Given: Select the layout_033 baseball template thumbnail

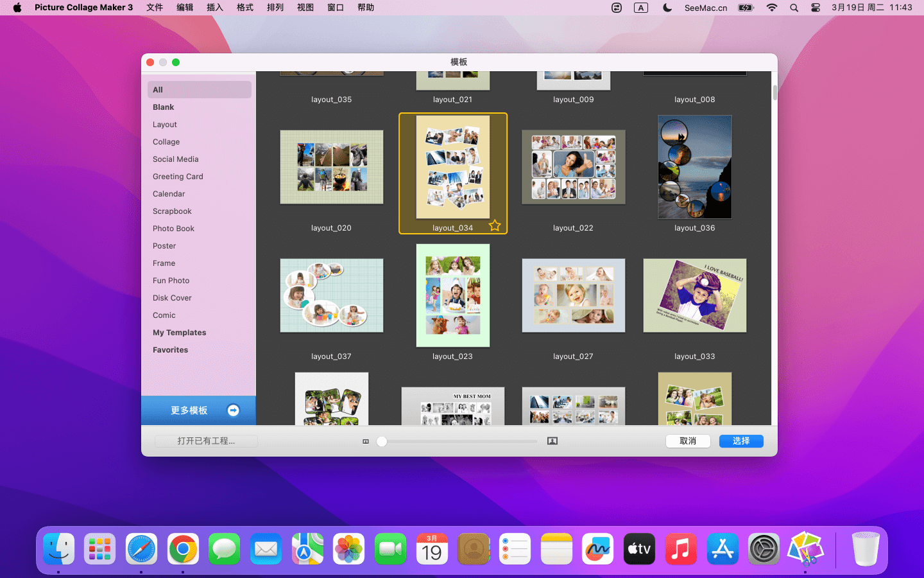Looking at the screenshot, I should click(695, 295).
